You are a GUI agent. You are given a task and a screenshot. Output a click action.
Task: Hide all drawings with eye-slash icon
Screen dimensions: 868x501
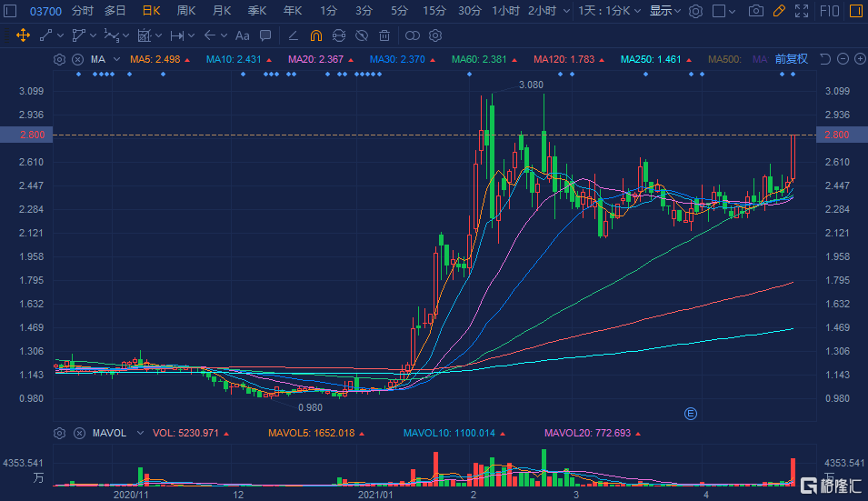pos(362,35)
